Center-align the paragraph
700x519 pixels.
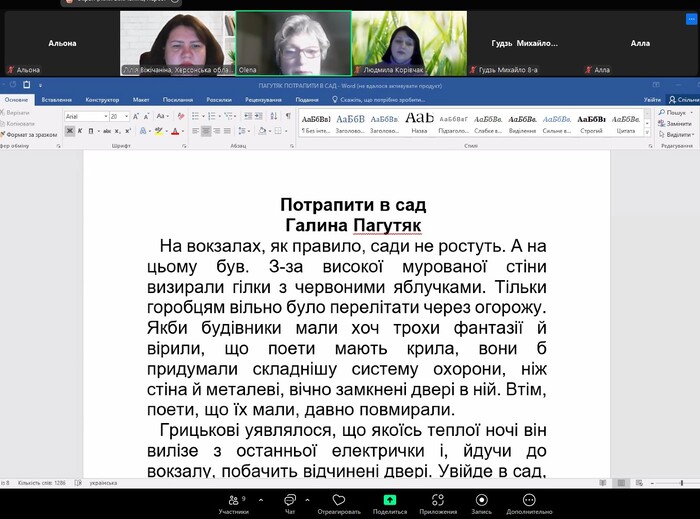[206, 131]
